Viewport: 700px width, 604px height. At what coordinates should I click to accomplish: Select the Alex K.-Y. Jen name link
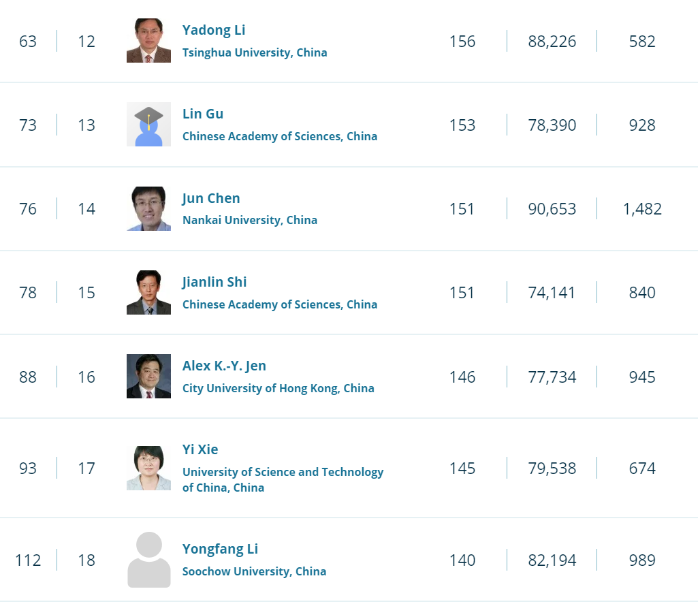tap(224, 366)
